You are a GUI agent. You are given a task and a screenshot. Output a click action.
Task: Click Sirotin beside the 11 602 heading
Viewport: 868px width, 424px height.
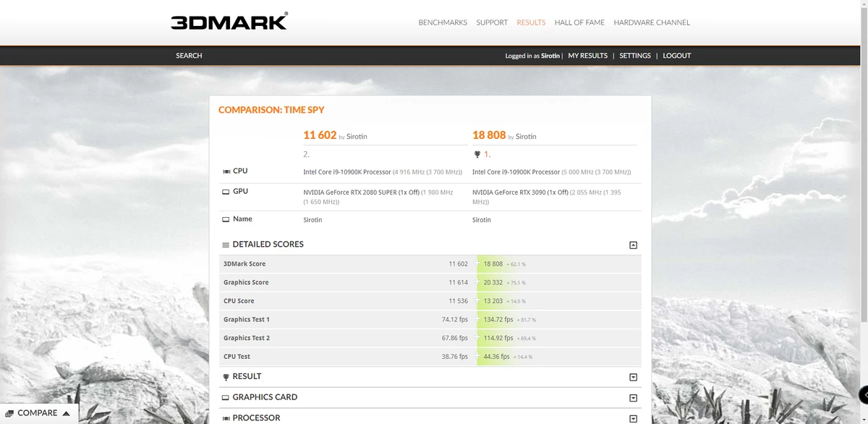tap(357, 136)
